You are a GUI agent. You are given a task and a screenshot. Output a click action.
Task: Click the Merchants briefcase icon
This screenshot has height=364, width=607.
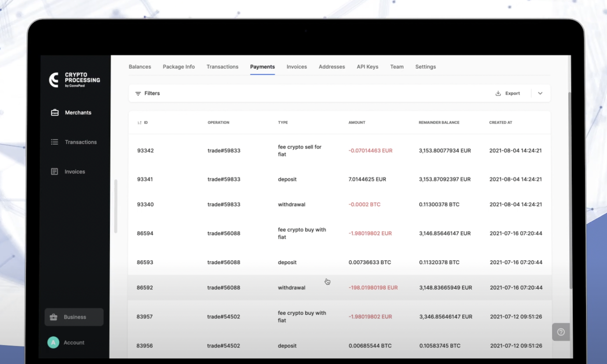click(x=55, y=113)
